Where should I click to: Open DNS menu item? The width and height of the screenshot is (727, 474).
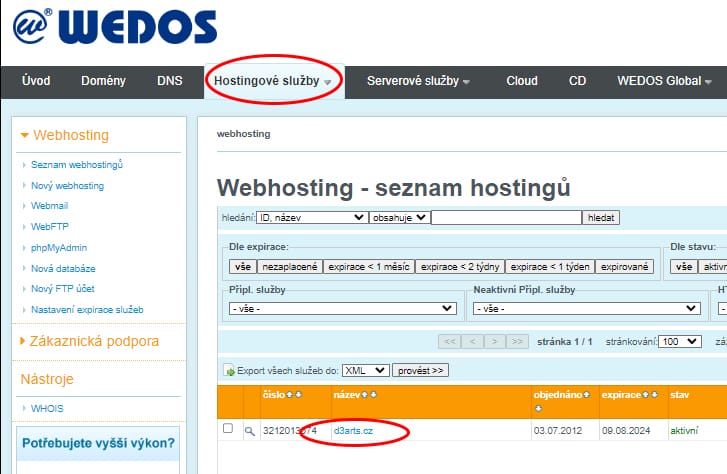(x=170, y=81)
